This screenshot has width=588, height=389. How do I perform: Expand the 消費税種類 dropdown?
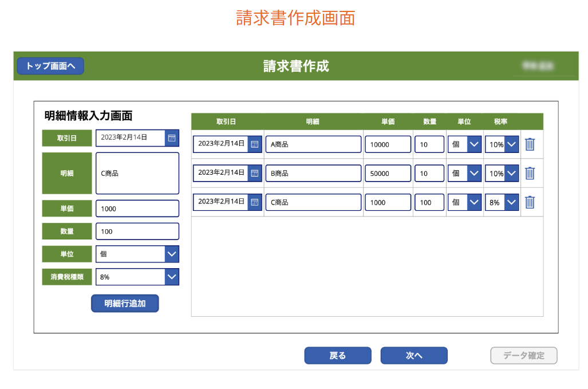pyautogui.click(x=172, y=277)
